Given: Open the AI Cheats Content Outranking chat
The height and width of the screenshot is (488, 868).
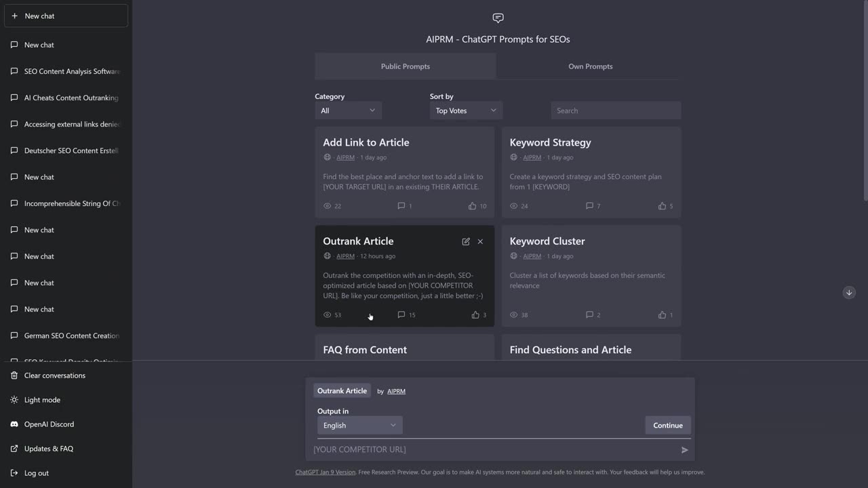Looking at the screenshot, I should (x=66, y=98).
